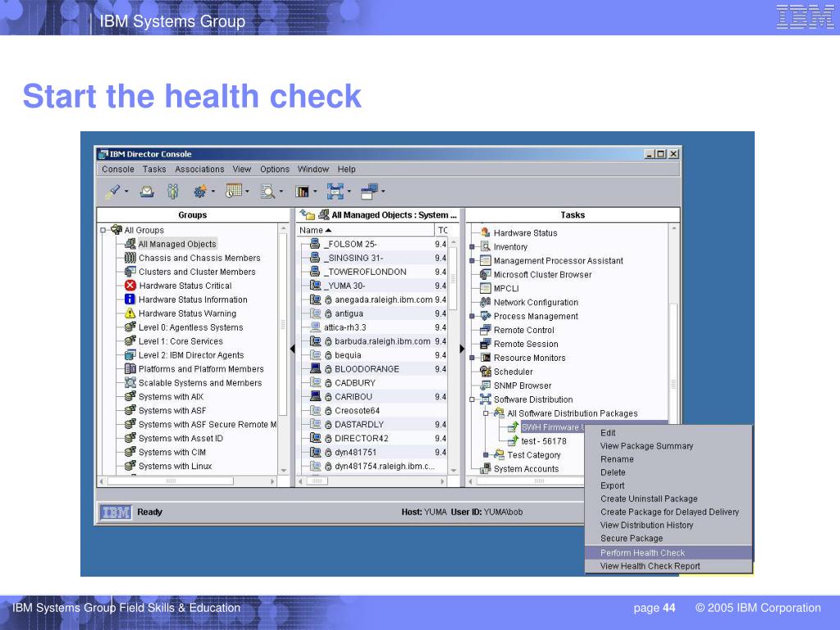The width and height of the screenshot is (840, 630).
Task: Open the Message Browser envelope toolbar icon
Action: pos(147,191)
